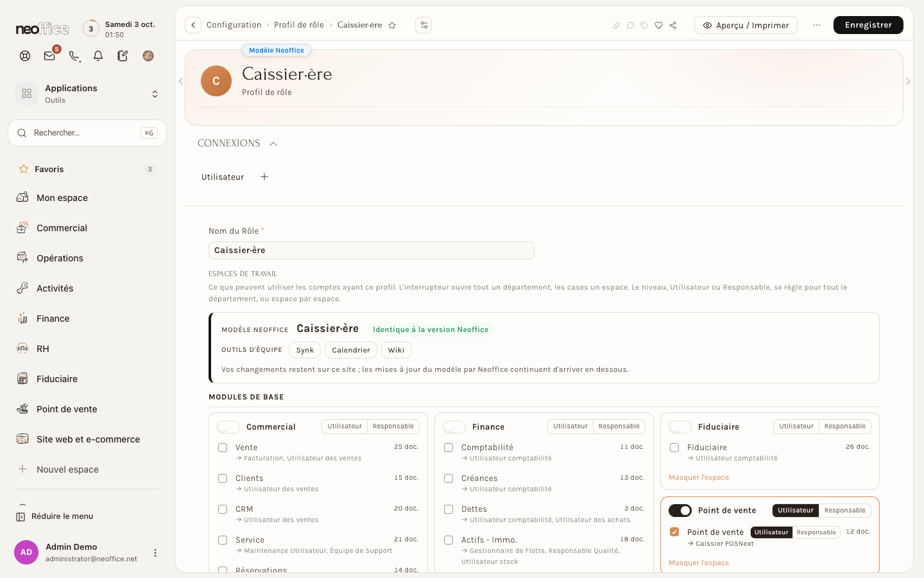Open the notifications bell
The image size is (924, 578).
pyautogui.click(x=98, y=56)
